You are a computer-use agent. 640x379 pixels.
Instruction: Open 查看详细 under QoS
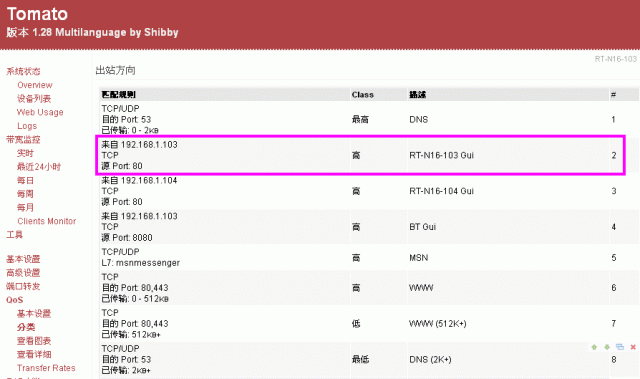pos(34,354)
